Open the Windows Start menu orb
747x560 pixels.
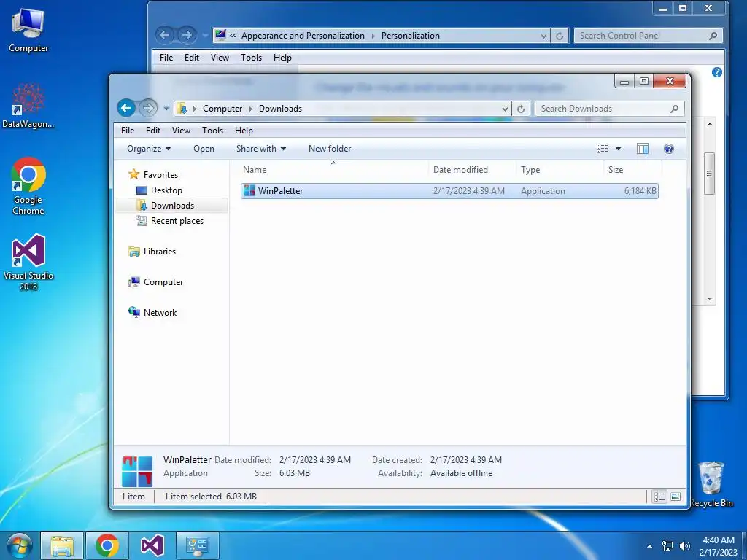[x=20, y=545]
